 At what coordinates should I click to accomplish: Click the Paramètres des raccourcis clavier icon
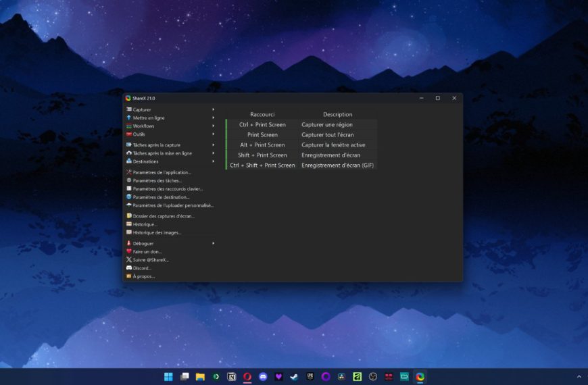tap(129, 188)
